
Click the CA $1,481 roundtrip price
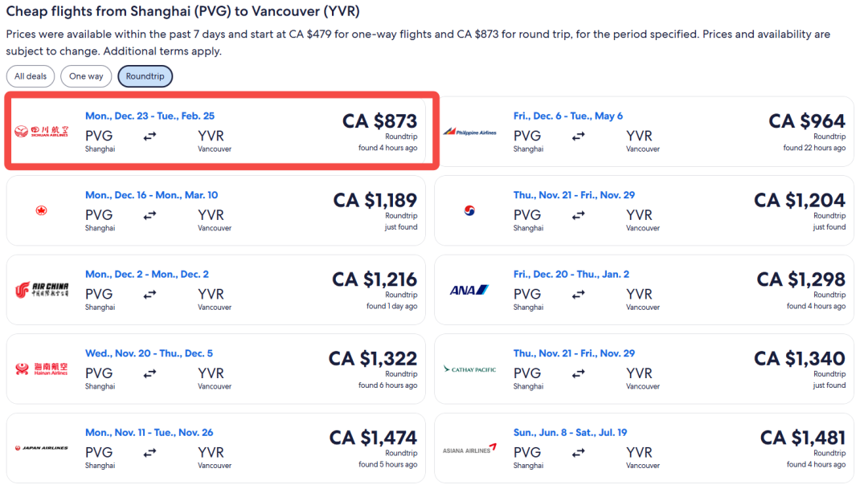click(x=802, y=438)
